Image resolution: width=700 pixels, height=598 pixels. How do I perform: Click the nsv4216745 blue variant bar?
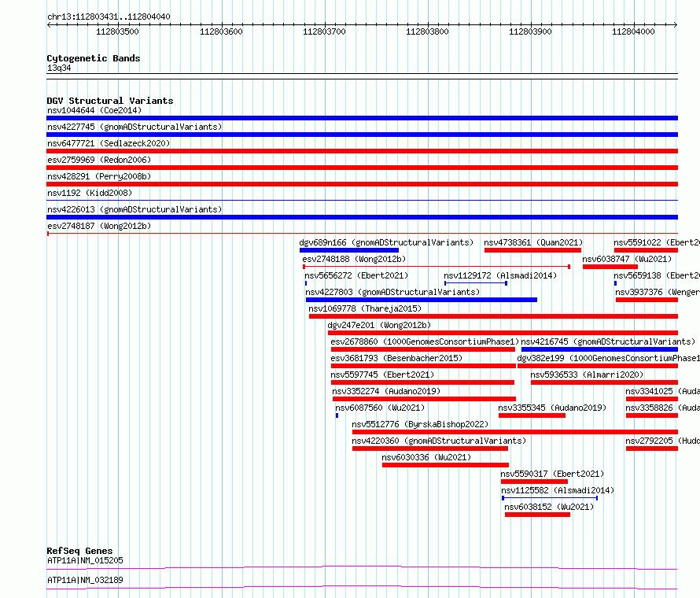pyautogui.click(x=599, y=349)
